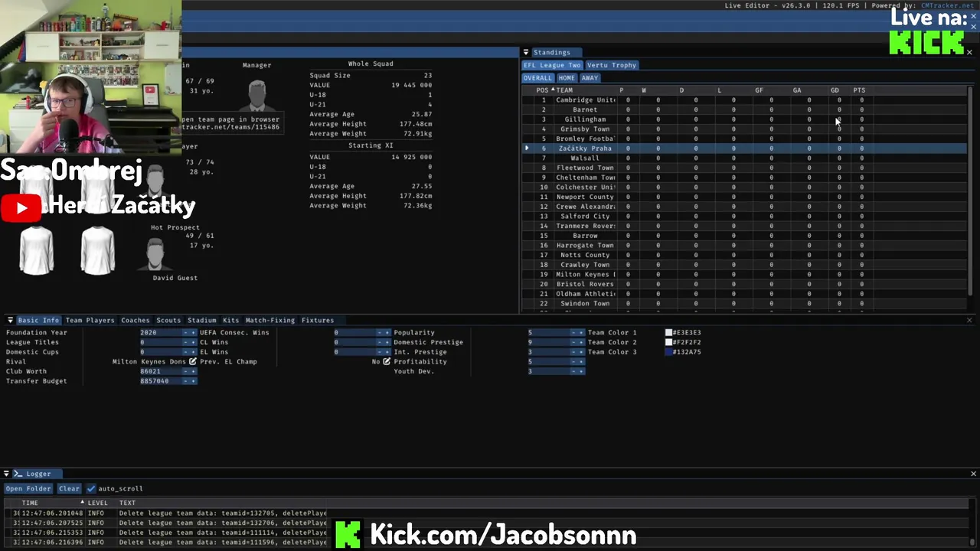Close the Logger panel
The width and height of the screenshot is (980, 551).
973,474
